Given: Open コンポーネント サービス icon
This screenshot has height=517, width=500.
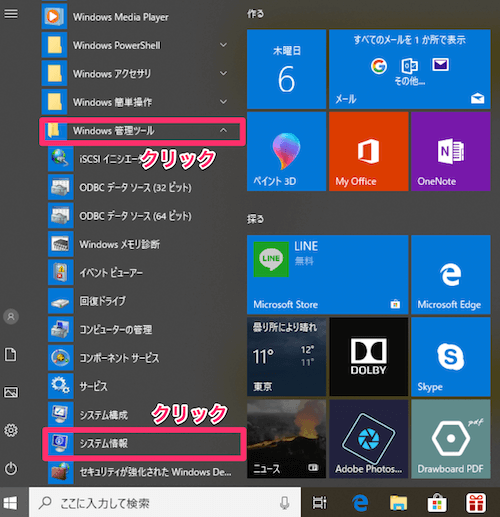Looking at the screenshot, I should click(x=60, y=358).
